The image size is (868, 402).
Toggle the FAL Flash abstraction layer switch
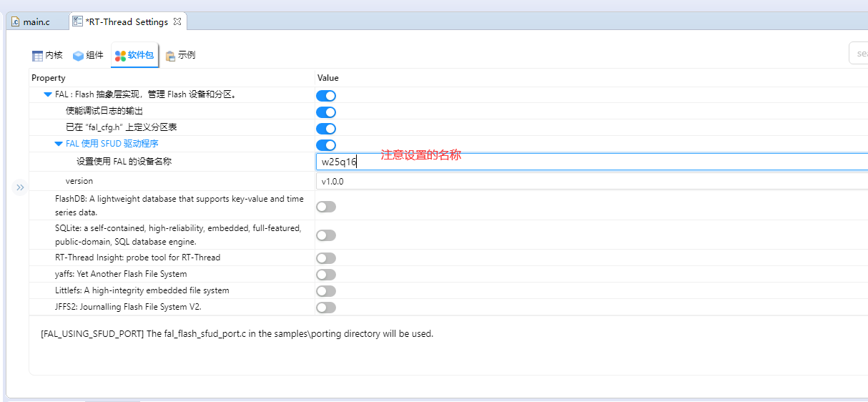click(x=326, y=95)
